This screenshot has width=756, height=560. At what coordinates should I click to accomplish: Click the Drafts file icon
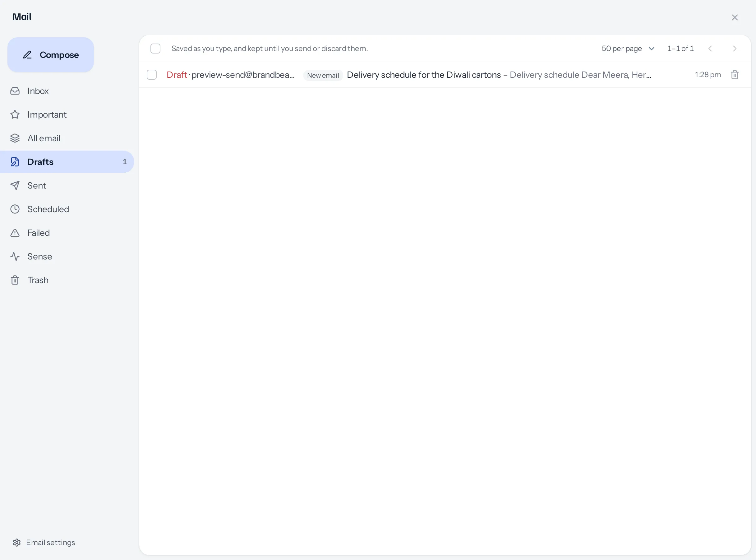click(15, 162)
